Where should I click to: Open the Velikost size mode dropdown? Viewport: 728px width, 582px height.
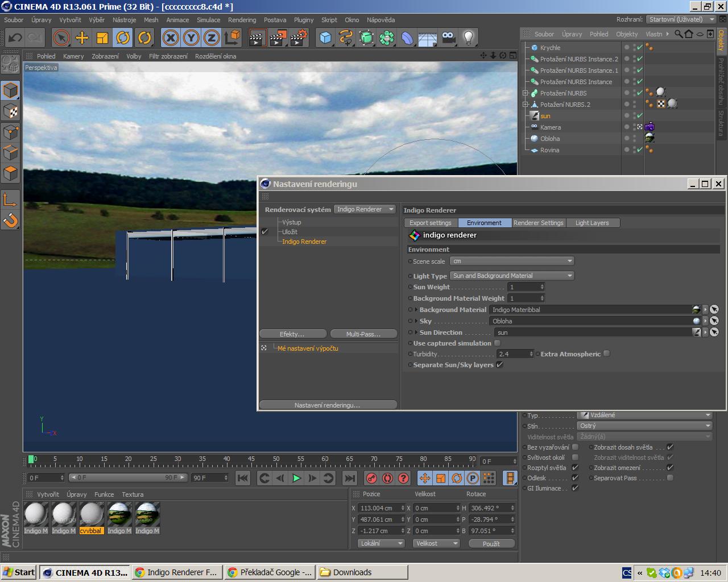pyautogui.click(x=436, y=543)
